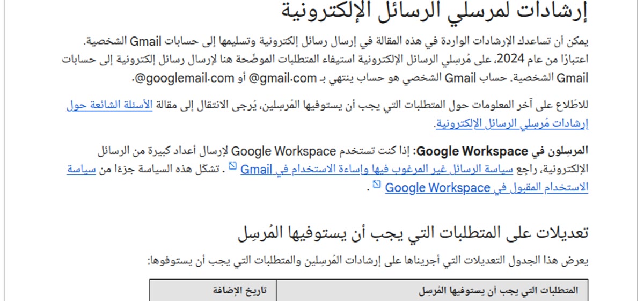Click the text @gmail.com
Image resolution: width=644 pixels, height=301 pixels.
283,78
